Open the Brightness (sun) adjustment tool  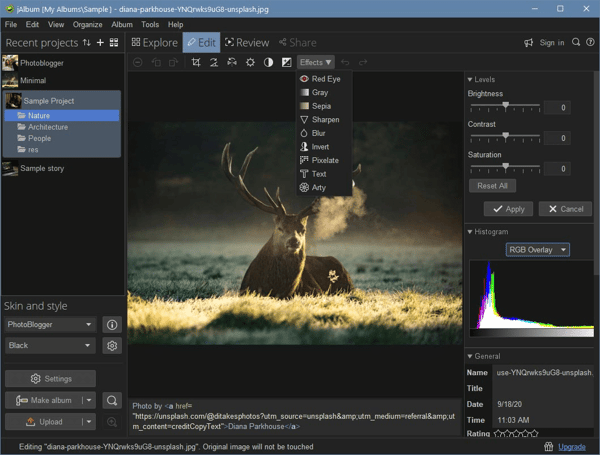(250, 62)
